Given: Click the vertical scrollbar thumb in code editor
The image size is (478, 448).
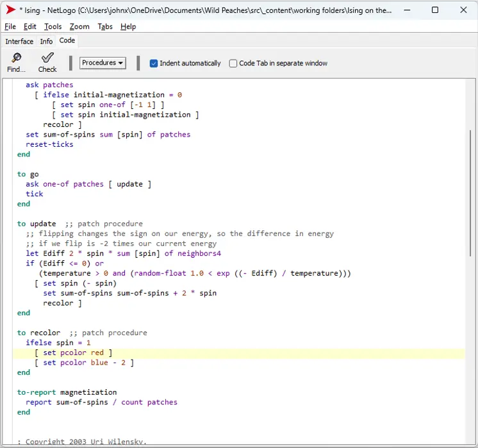Looking at the screenshot, I should (470, 193).
